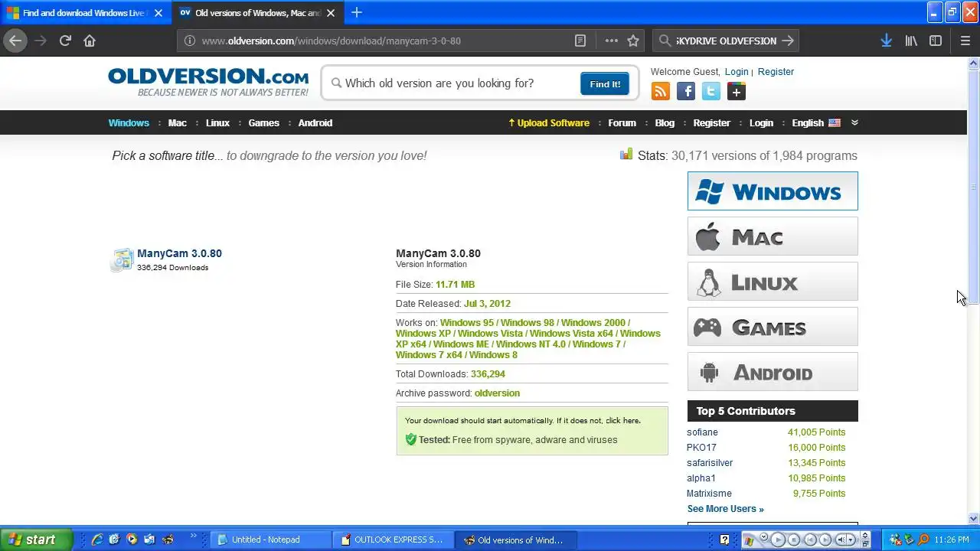Bookmark this page with the star icon
This screenshot has height=551, width=980.
[633, 41]
